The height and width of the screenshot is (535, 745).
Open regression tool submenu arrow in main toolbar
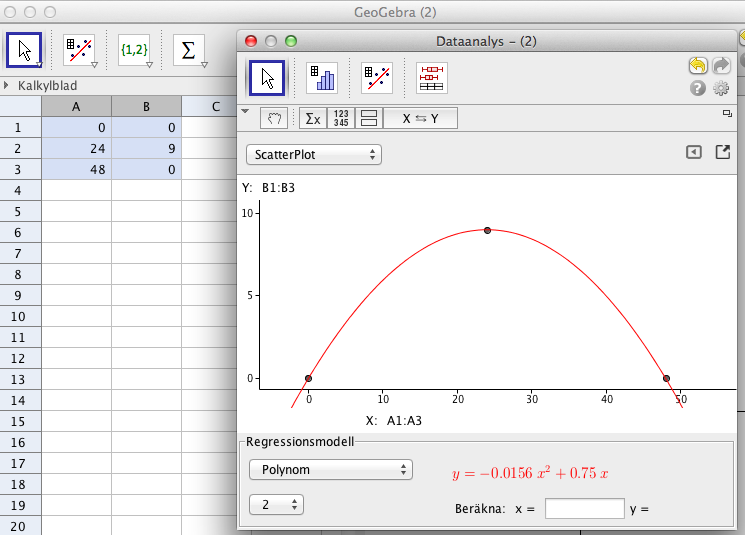(95, 65)
